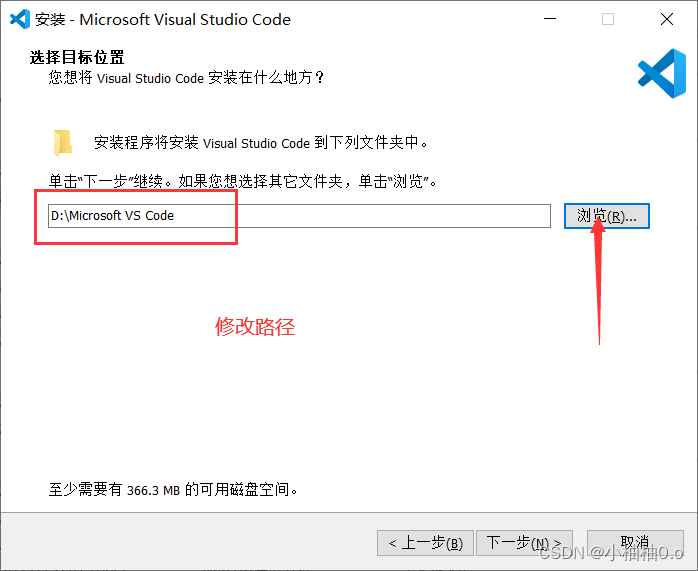This screenshot has height=571, width=698.
Task: Cancel the setup with 取消 button
Action: click(x=635, y=543)
